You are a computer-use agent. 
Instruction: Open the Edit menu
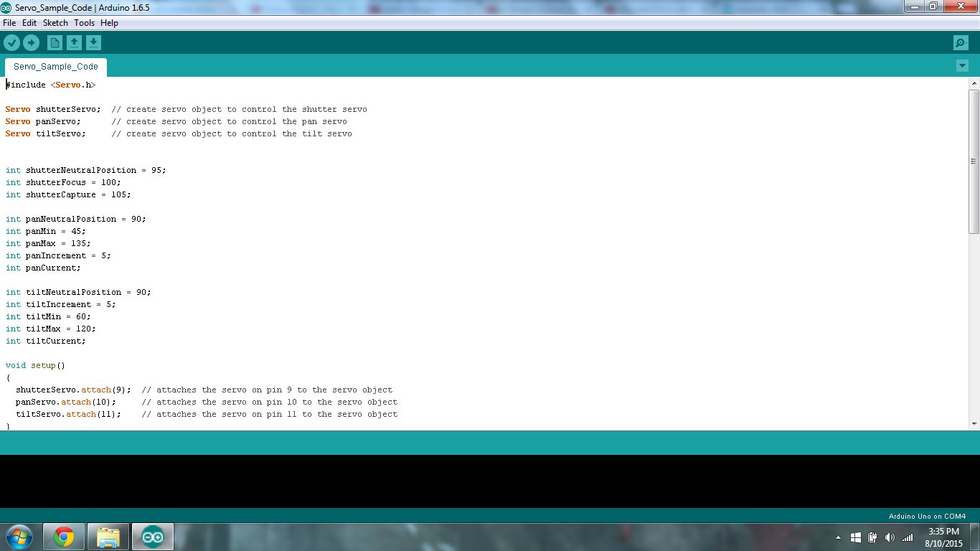29,23
